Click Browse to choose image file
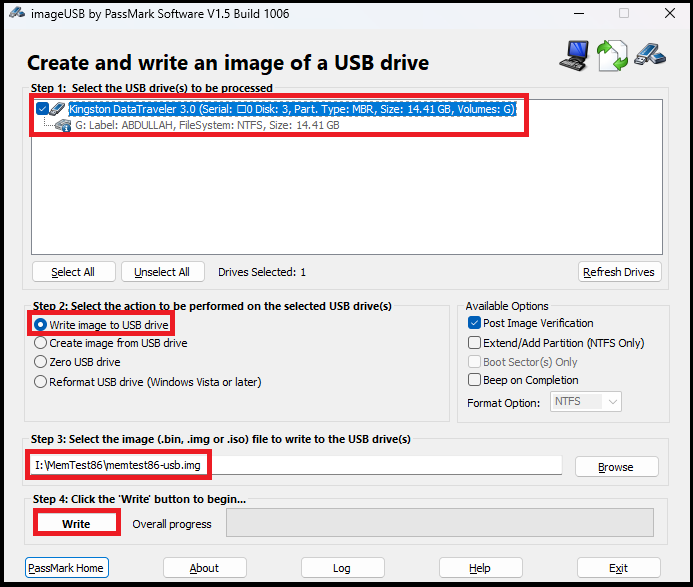The image size is (693, 587). pyautogui.click(x=617, y=467)
